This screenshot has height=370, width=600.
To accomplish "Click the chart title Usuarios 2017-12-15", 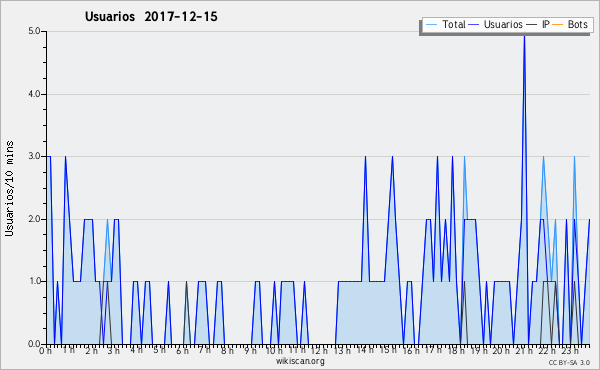I will click(151, 16).
